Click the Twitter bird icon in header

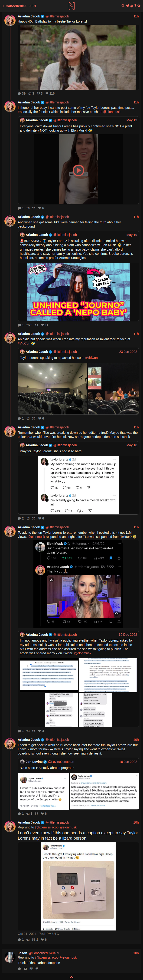point(127,6)
